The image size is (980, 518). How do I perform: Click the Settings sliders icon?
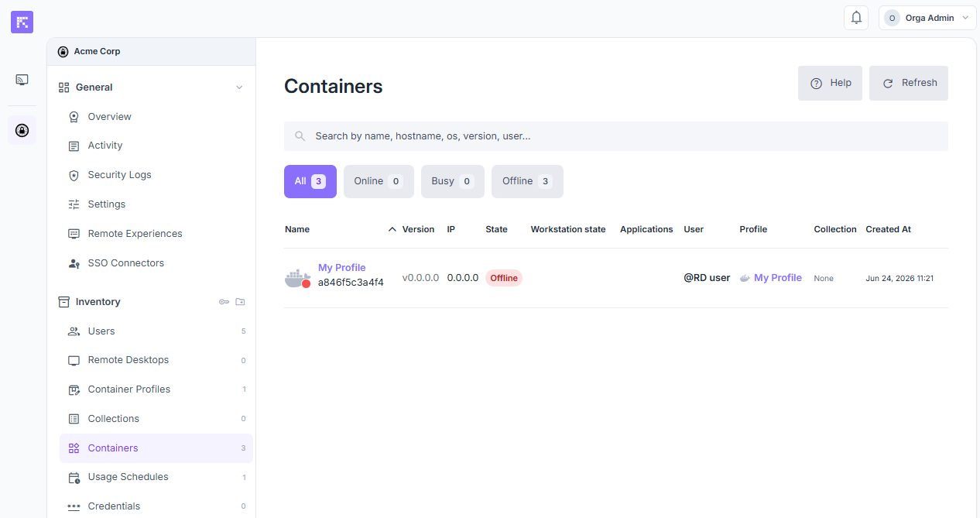pos(74,204)
